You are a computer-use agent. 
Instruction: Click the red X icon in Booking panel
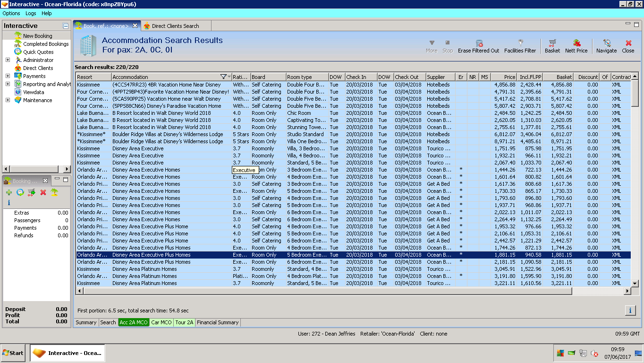point(43,192)
